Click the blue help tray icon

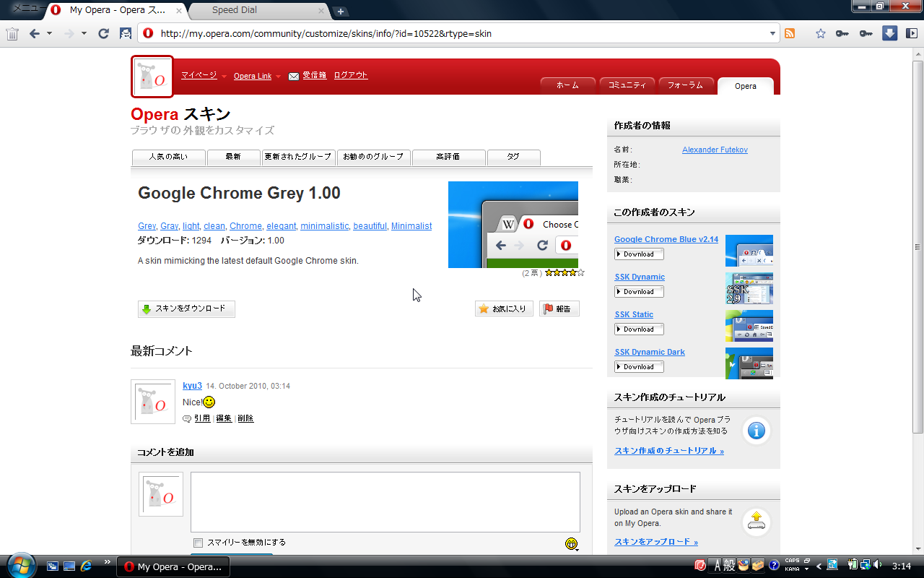pyautogui.click(x=774, y=565)
